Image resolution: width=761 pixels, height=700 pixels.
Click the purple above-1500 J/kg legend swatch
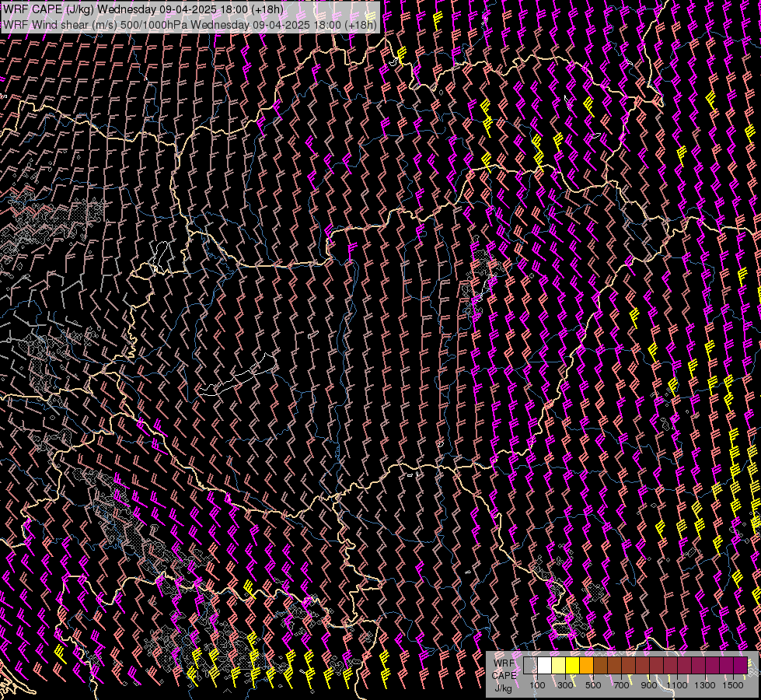(741, 665)
